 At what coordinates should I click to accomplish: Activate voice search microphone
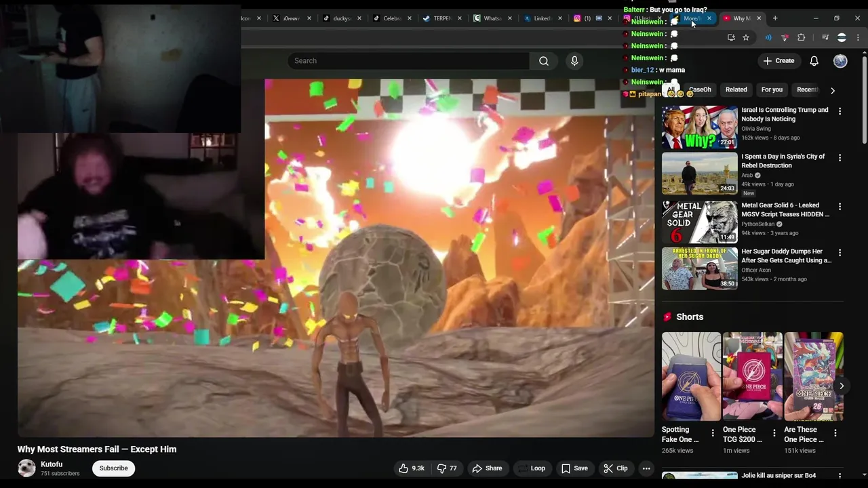574,61
